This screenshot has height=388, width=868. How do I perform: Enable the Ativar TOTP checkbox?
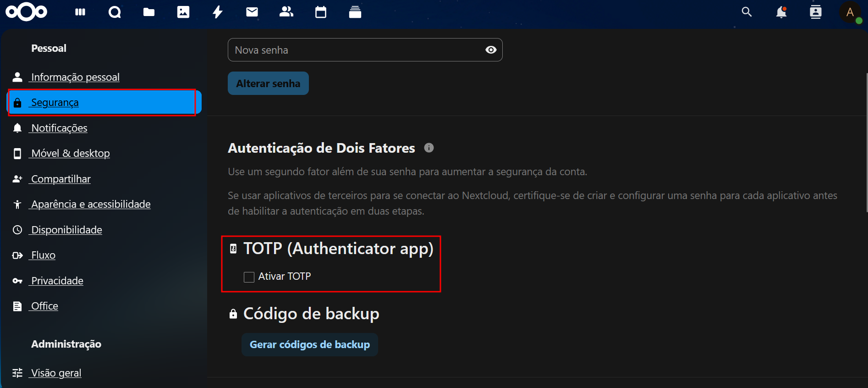249,277
